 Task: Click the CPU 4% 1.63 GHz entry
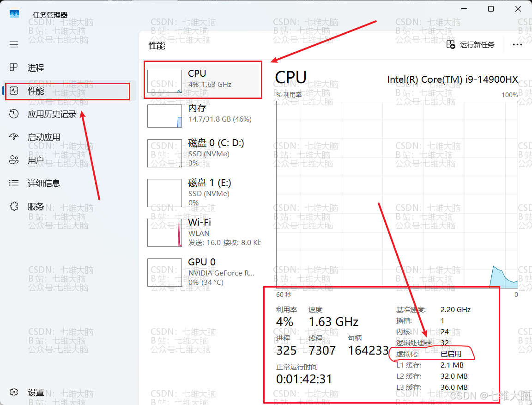(203, 80)
